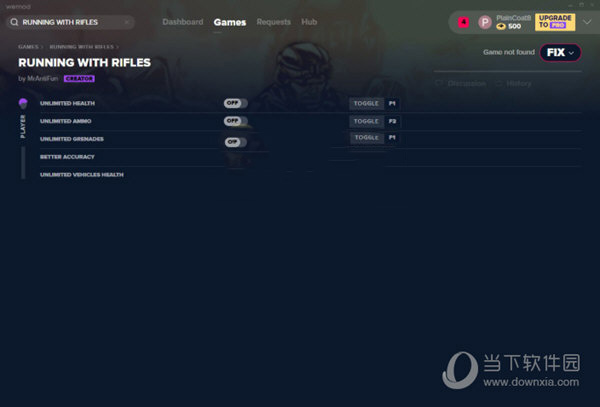Clear the search box with X icon
Screen dimensions: 600x407
[127, 22]
